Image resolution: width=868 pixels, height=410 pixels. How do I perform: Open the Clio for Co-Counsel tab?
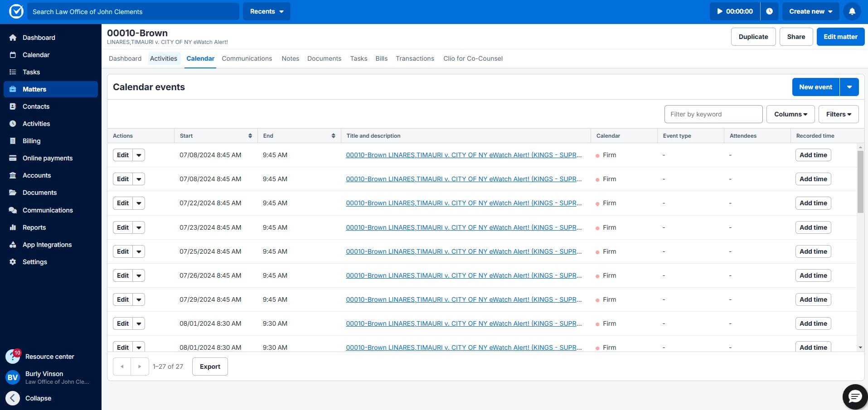click(473, 58)
